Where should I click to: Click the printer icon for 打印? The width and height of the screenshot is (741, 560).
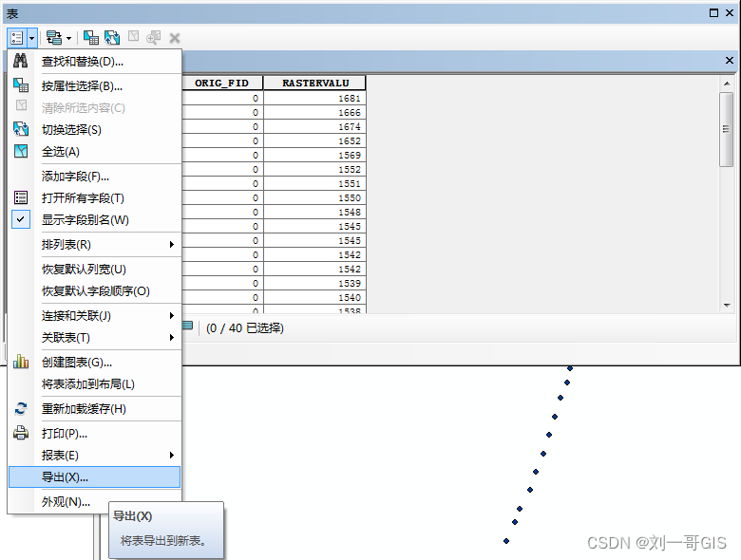point(20,433)
